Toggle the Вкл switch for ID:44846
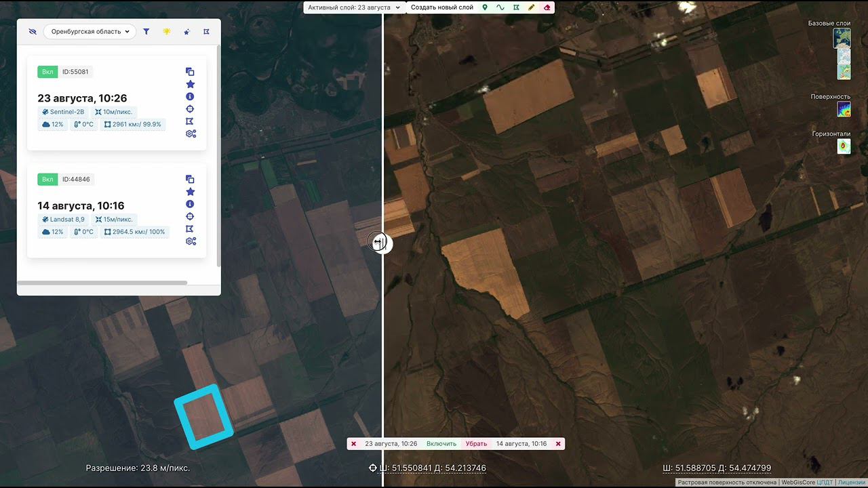Viewport: 868px width, 488px height. (47, 180)
